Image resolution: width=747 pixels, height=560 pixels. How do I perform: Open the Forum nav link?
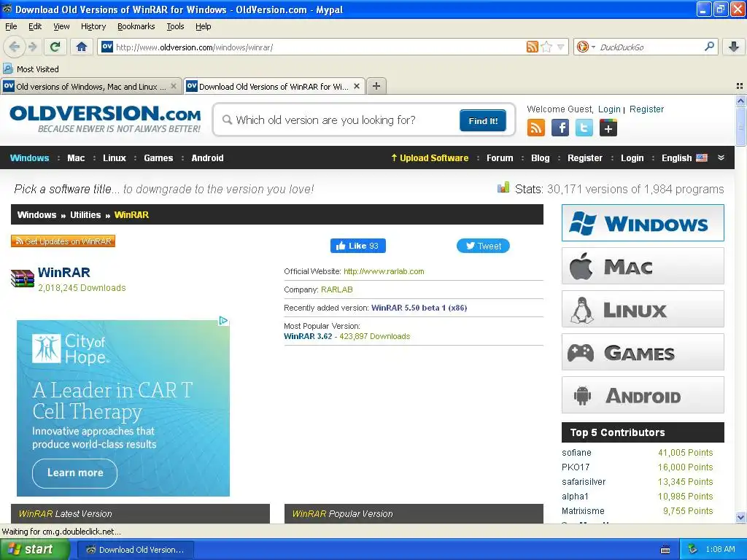coord(500,158)
